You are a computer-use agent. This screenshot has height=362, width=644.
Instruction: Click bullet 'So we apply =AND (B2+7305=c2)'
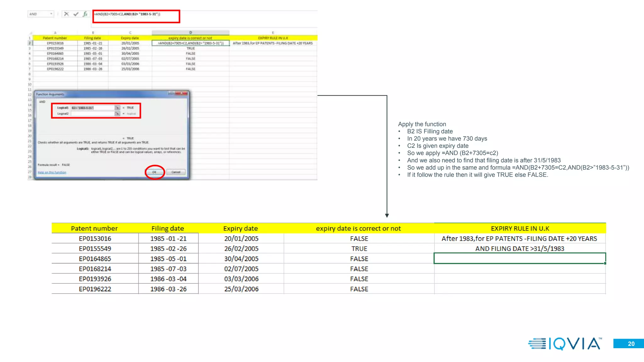tap(453, 153)
